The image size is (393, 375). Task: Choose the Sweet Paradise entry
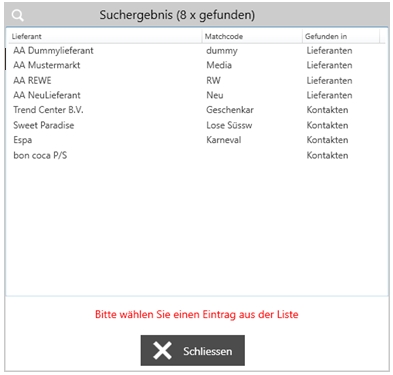coord(197,125)
